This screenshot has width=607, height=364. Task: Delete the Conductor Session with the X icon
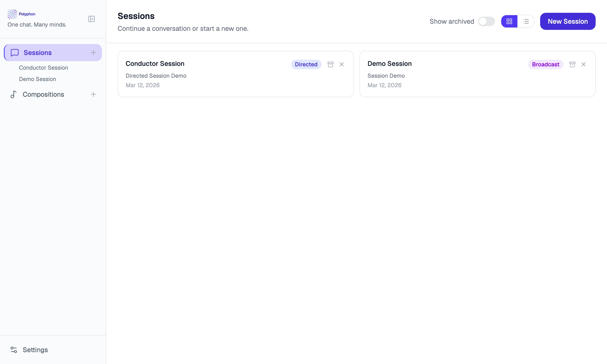pos(342,64)
